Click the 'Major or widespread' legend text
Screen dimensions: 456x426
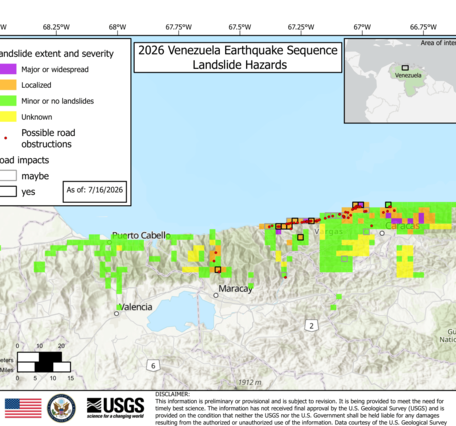coord(55,69)
